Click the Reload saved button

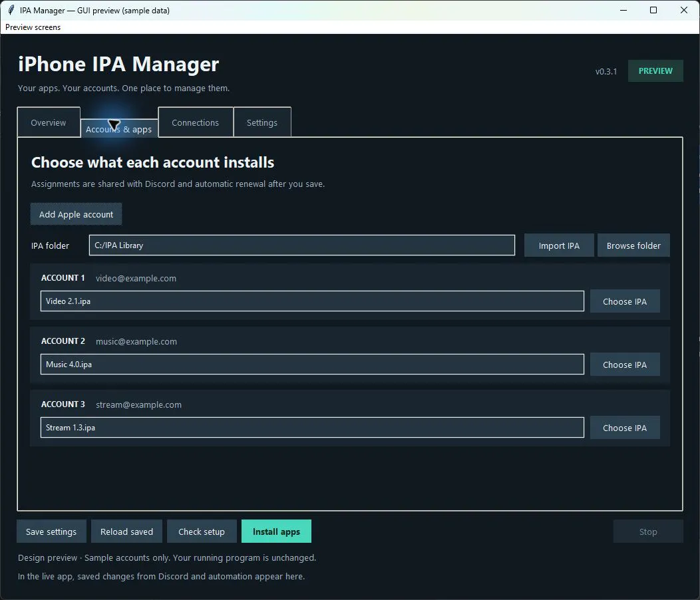tap(127, 531)
